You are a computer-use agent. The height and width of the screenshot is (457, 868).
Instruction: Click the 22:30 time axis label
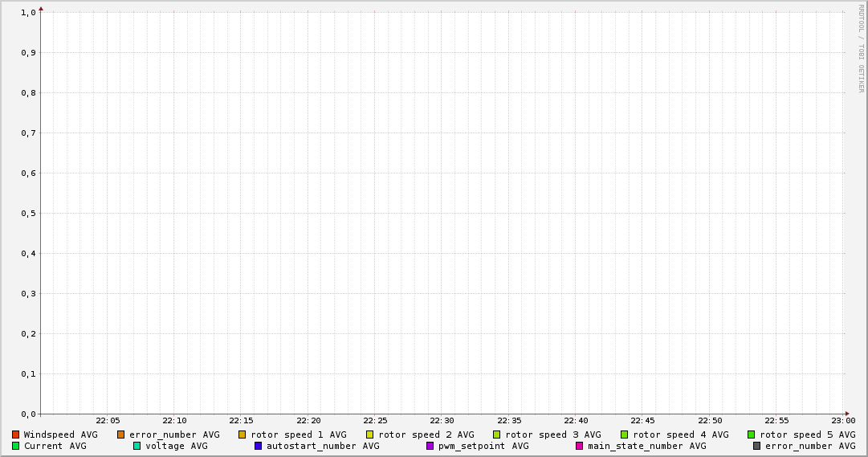coord(442,421)
